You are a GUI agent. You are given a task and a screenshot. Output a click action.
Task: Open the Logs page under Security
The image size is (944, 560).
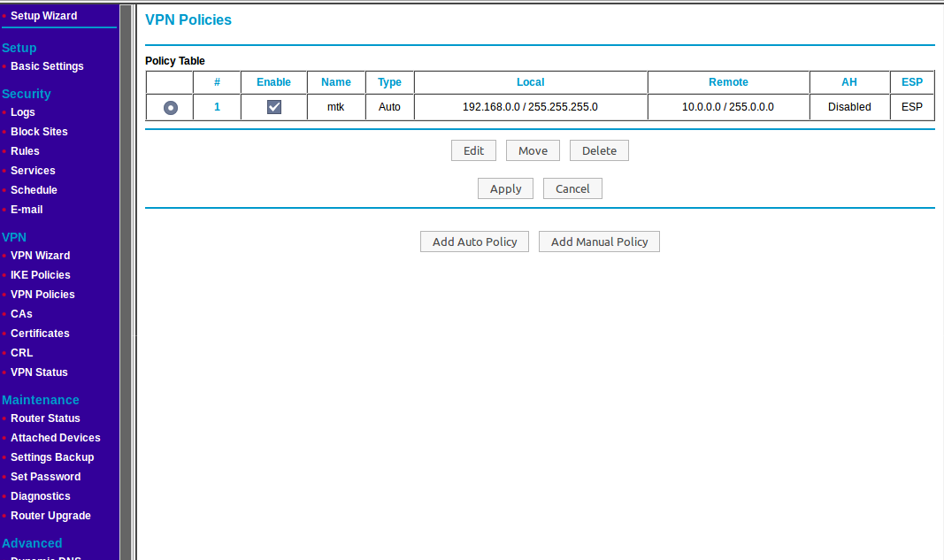pyautogui.click(x=23, y=112)
